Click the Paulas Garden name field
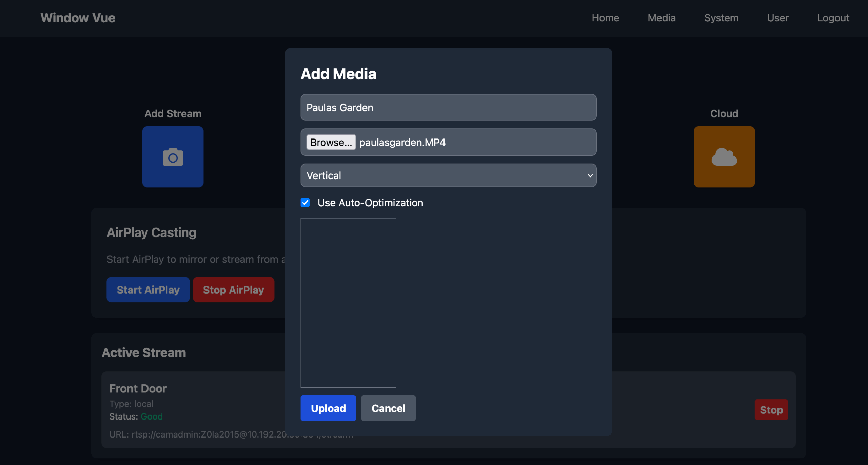Viewport: 868px width, 465px height. pyautogui.click(x=448, y=108)
